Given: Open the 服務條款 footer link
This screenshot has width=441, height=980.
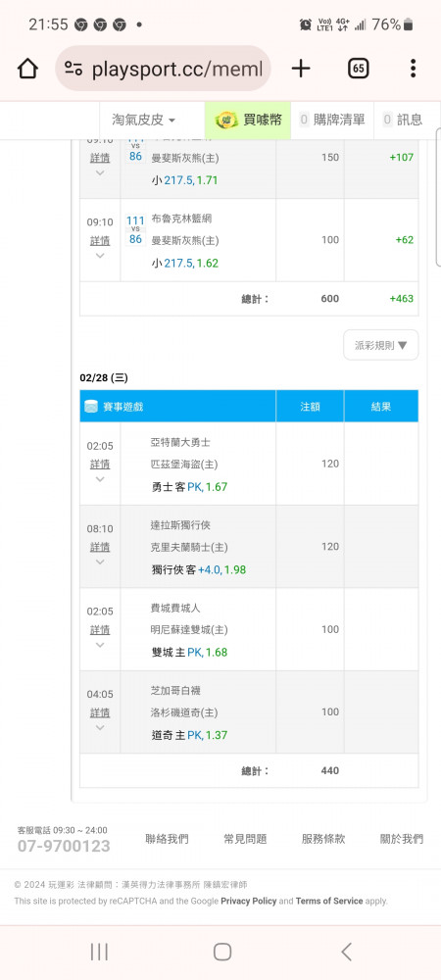Looking at the screenshot, I should pos(323,840).
